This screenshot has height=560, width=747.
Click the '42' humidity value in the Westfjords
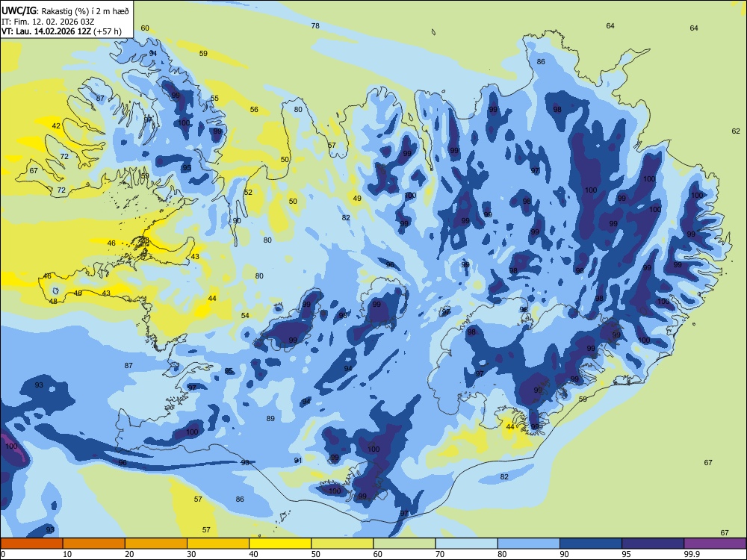pyautogui.click(x=56, y=126)
